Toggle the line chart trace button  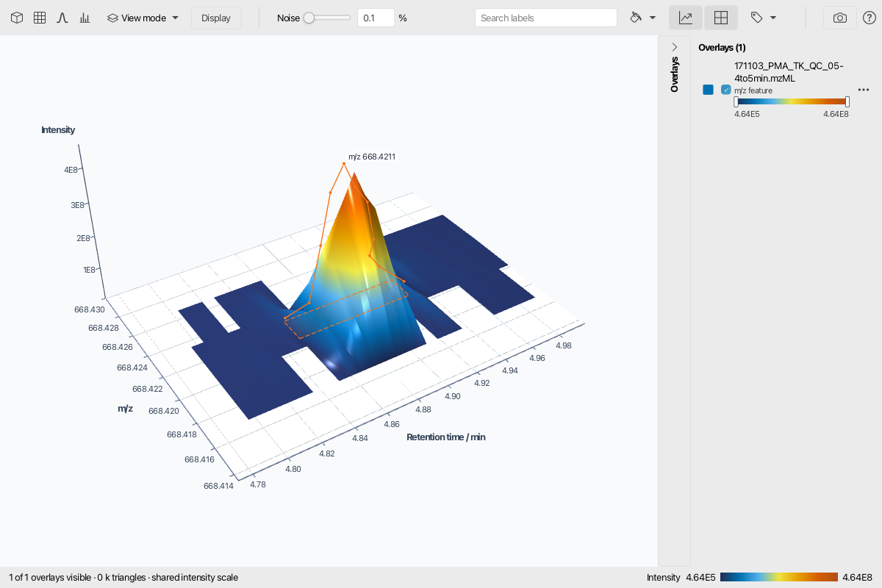[x=686, y=18]
